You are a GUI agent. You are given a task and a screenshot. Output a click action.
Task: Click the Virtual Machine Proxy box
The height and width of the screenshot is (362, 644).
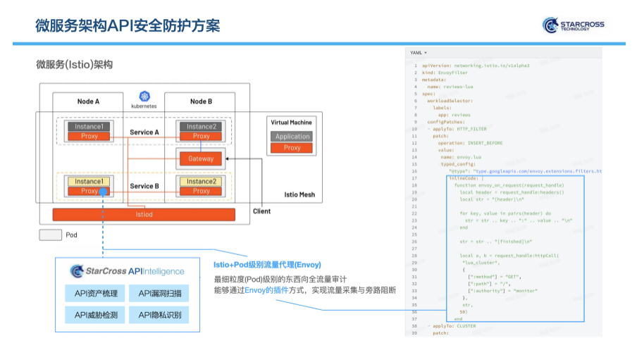[292, 148]
